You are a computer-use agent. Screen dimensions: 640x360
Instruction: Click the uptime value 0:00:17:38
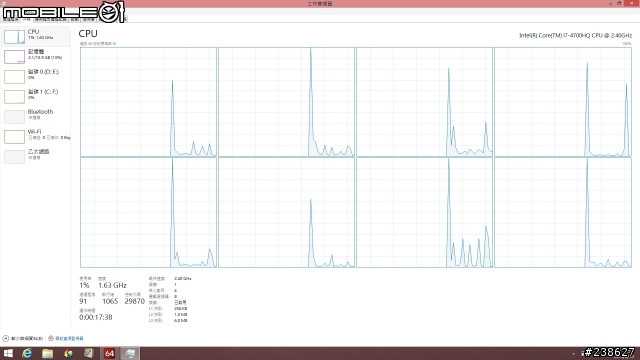pos(96,317)
